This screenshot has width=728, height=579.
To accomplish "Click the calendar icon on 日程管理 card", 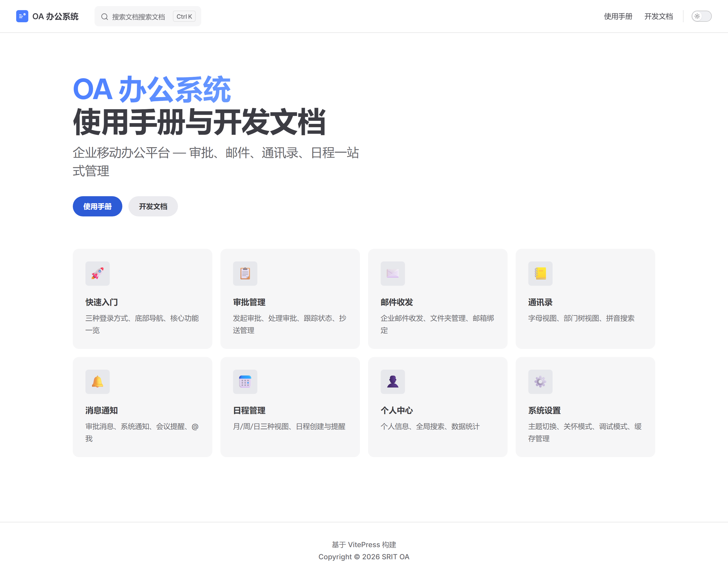I will [245, 382].
